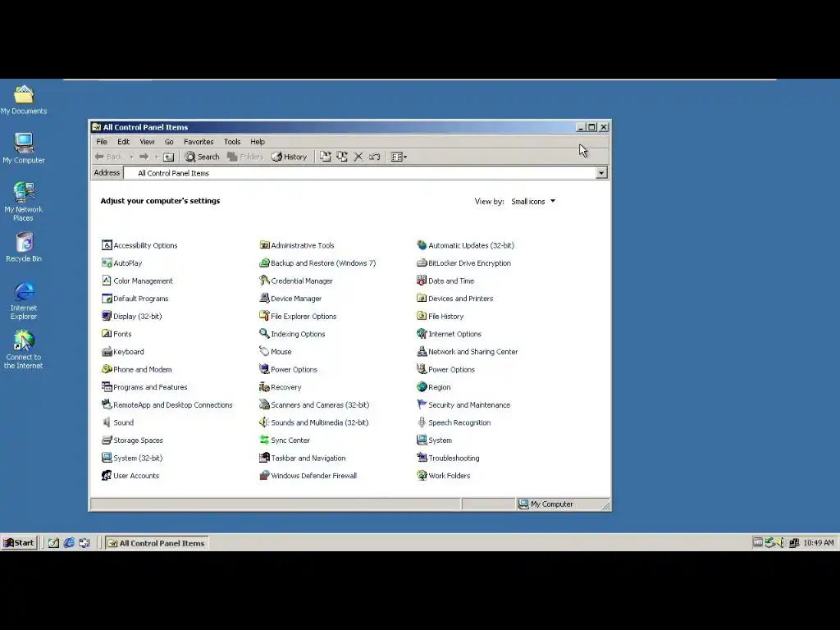
Task: Expand the Address bar dropdown arrow
Action: (601, 172)
